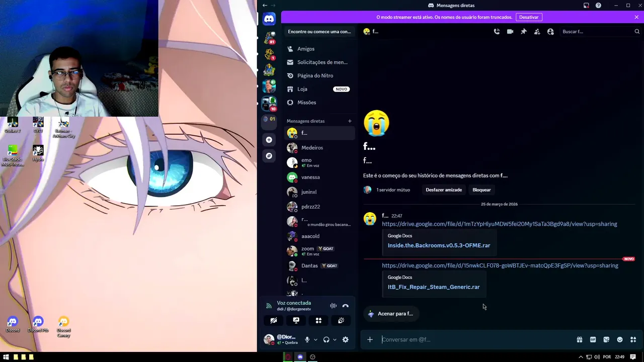Open Missões

[319, 103]
